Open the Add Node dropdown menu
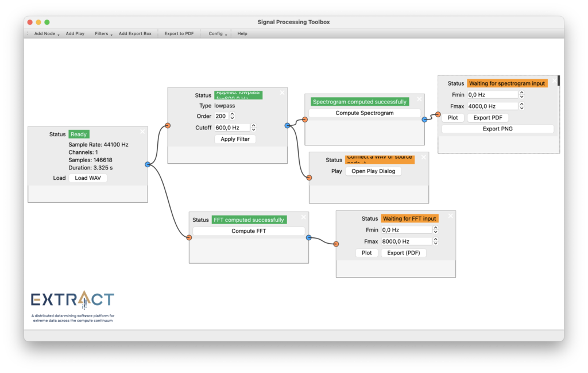The width and height of the screenshot is (588, 373). [47, 34]
